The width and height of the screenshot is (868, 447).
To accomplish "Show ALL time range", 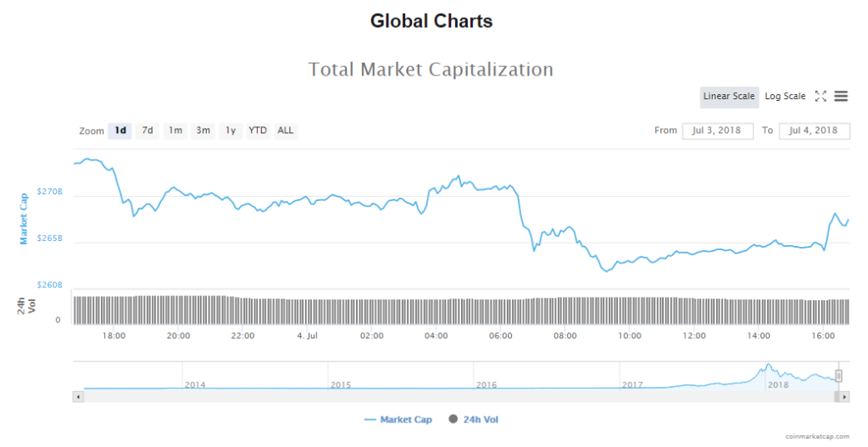I will [286, 131].
